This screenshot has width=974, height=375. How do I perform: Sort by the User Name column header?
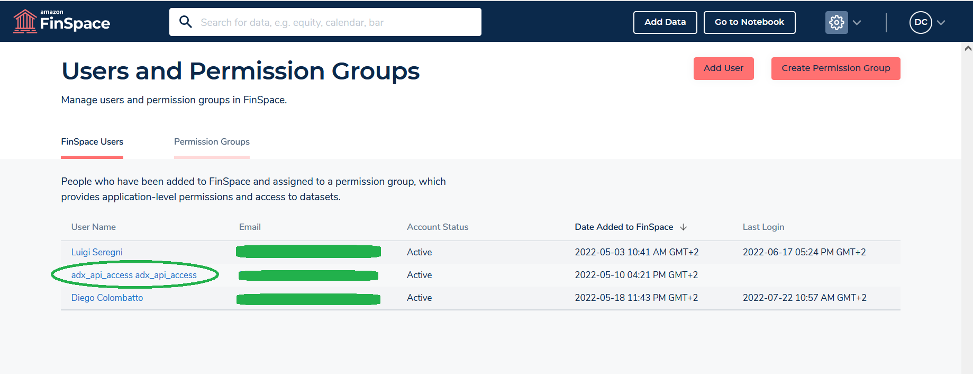click(93, 227)
